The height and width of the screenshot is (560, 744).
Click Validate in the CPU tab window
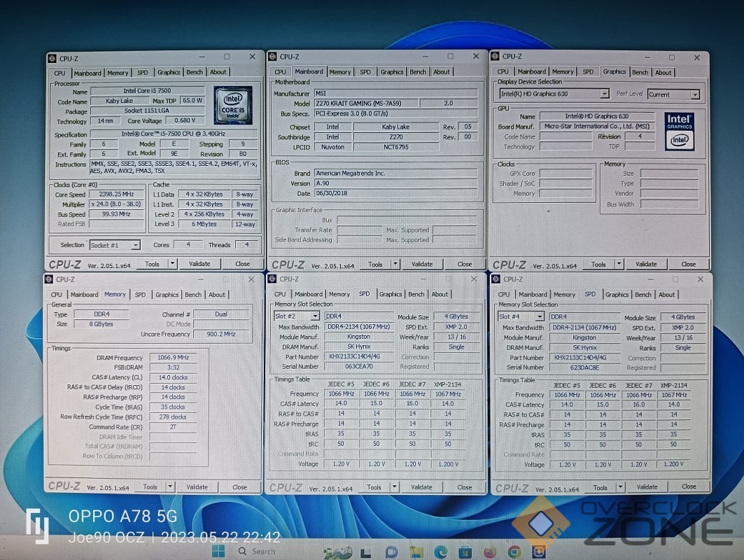[199, 263]
